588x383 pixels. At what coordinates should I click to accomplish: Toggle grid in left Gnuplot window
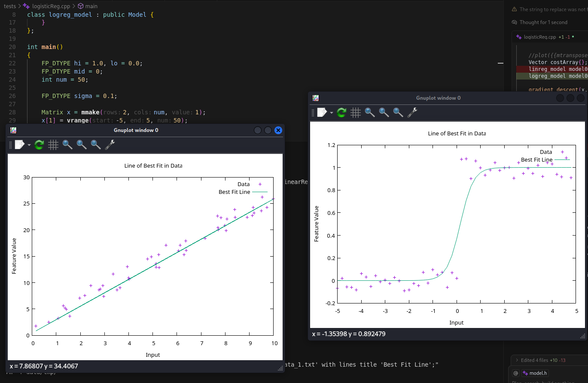pos(53,145)
